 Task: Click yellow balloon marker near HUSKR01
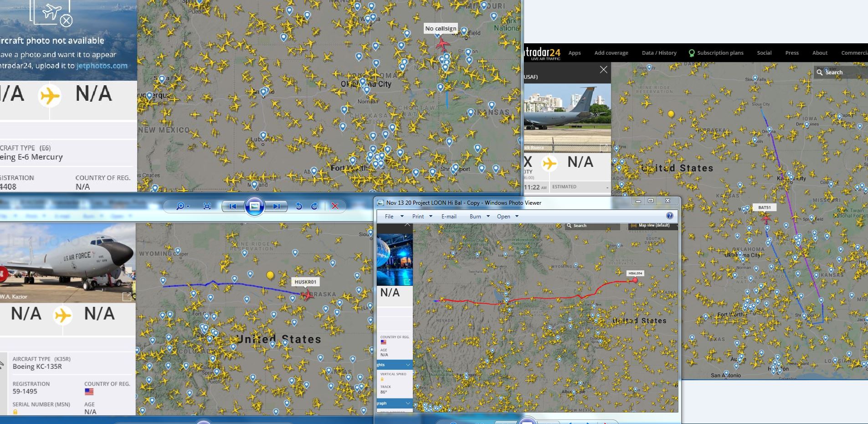[270, 275]
